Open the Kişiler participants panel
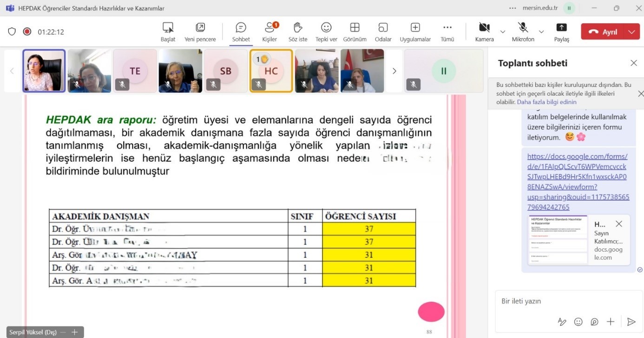 coord(269,28)
